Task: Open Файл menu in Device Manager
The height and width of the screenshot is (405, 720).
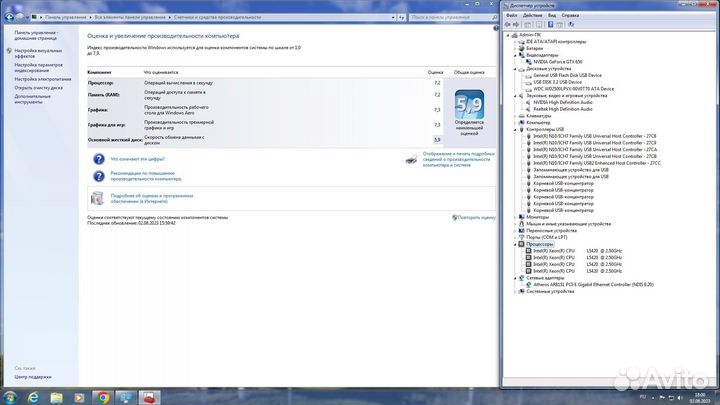Action: tap(511, 15)
